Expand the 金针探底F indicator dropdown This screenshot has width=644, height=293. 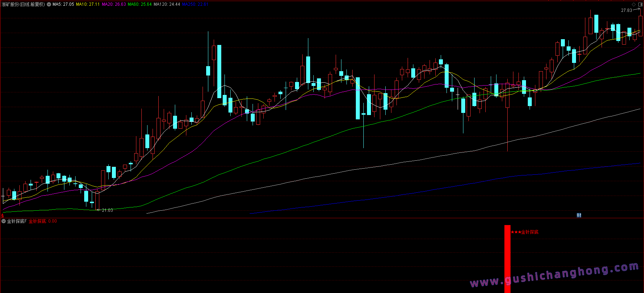coord(4,221)
